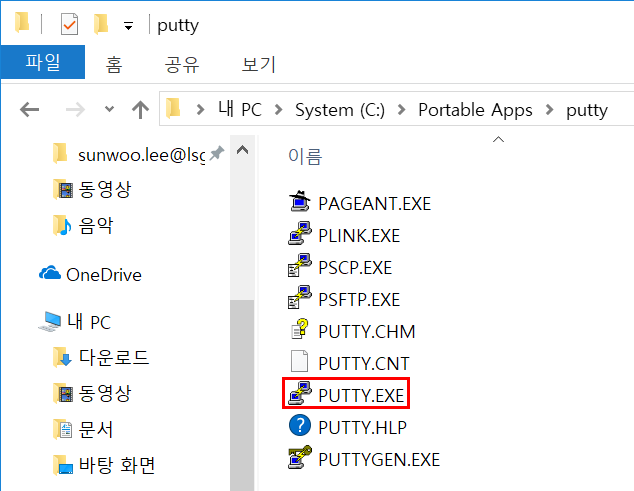The width and height of the screenshot is (634, 491).
Task: Sort by the 이름 column header
Action: tap(305, 156)
